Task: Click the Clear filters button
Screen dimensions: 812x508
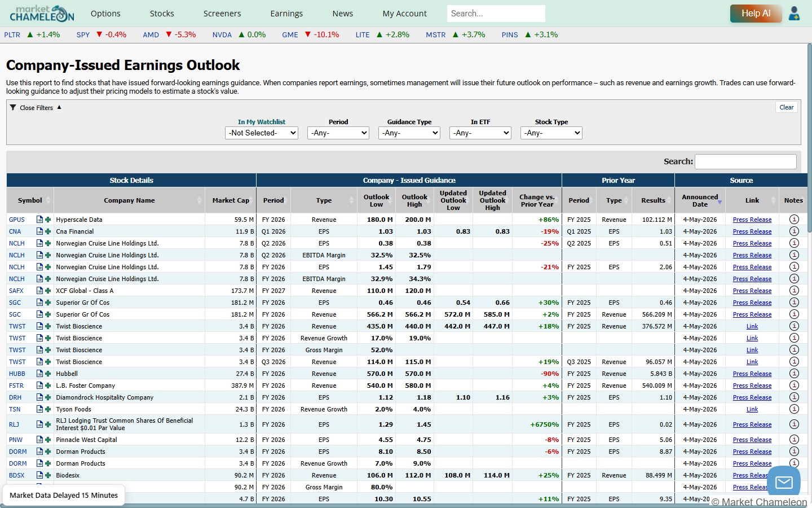Action: click(786, 107)
